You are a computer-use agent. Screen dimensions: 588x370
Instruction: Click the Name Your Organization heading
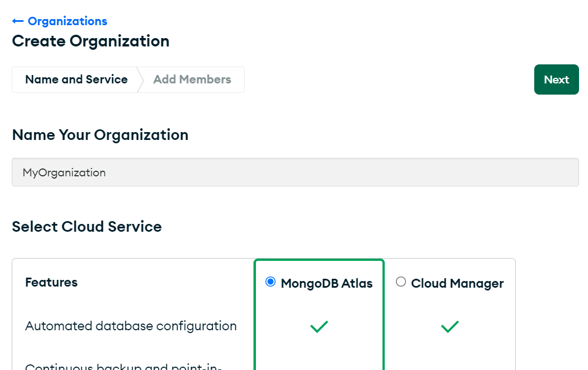pos(100,135)
